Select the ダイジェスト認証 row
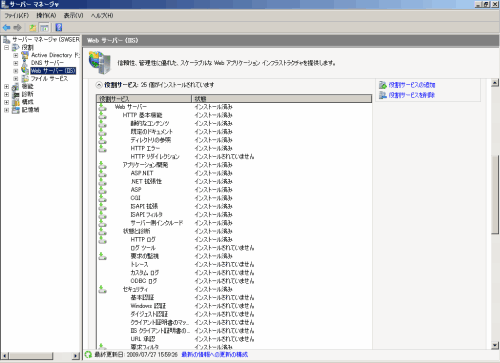The width and height of the screenshot is (500, 363). tap(234, 314)
